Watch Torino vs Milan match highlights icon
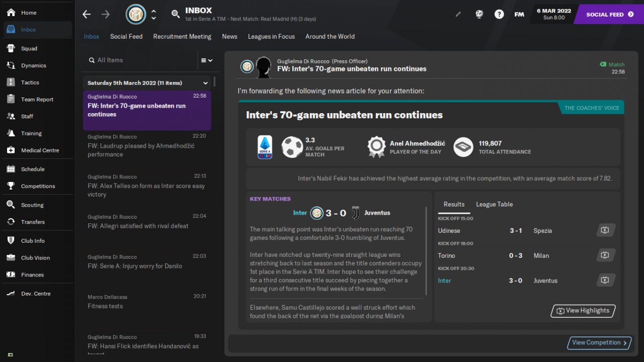Viewport: 644px width, 362px height. (605, 255)
